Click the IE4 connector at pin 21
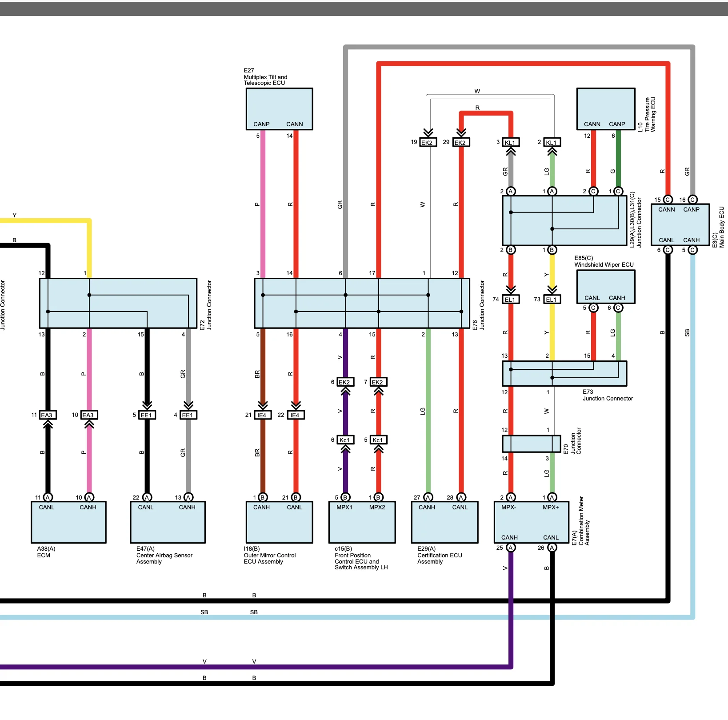This screenshot has height=720, width=728. 262,415
